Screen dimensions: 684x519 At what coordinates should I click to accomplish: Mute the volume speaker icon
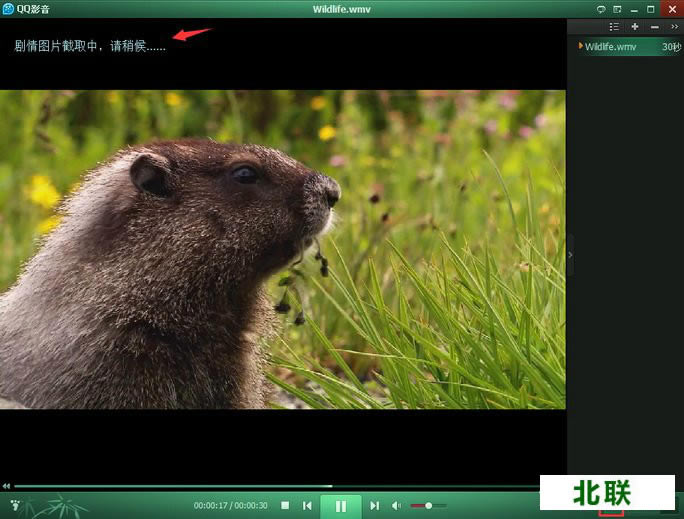click(397, 506)
